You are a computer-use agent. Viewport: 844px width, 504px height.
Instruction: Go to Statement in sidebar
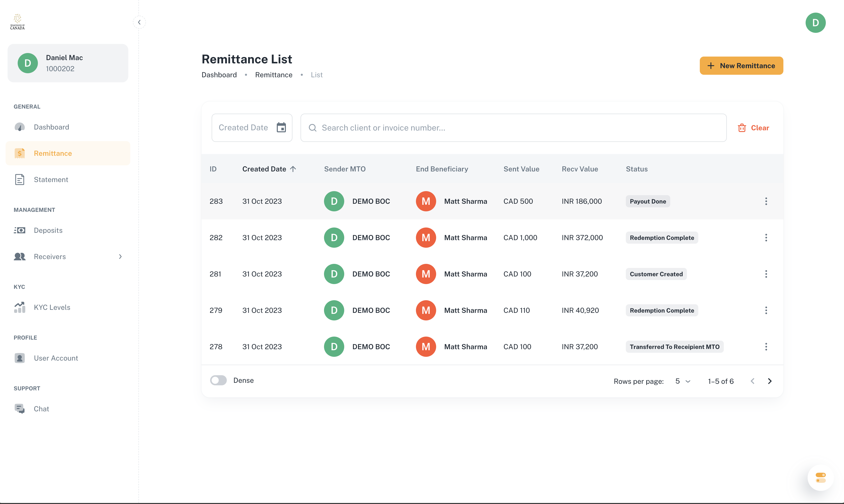(51, 180)
